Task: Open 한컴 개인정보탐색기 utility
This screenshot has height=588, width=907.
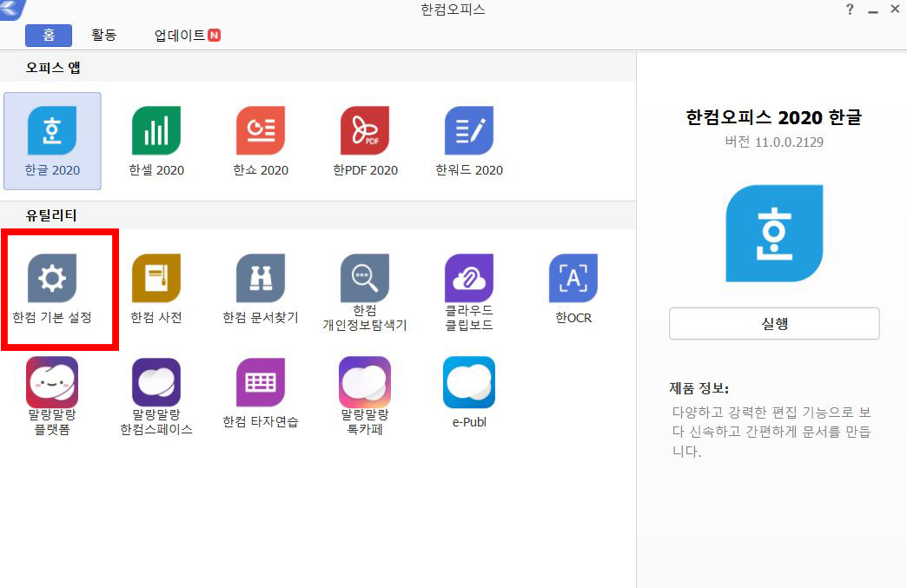Action: pos(365,278)
